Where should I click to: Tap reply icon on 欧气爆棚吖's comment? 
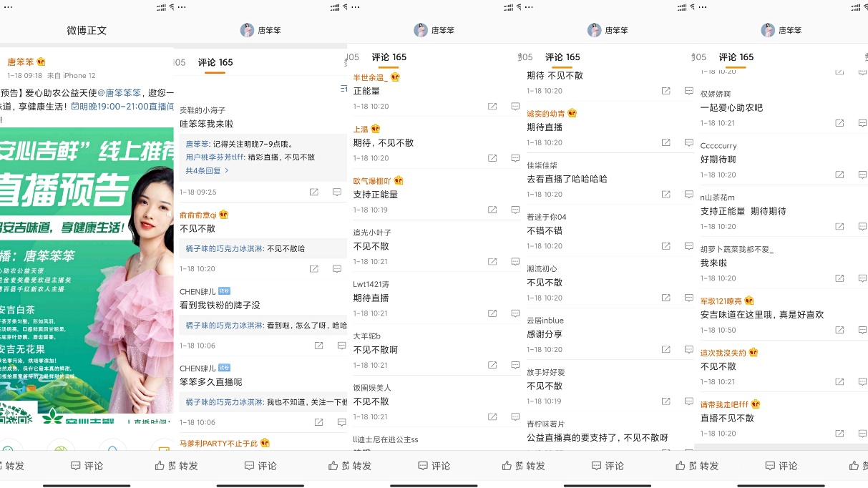tap(515, 210)
